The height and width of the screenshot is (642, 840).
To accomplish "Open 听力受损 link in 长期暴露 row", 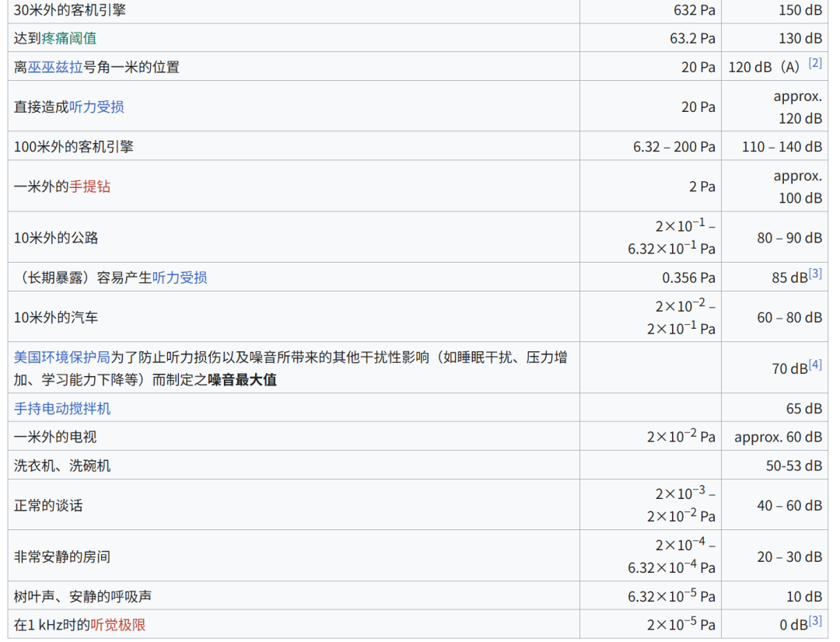I will [179, 277].
